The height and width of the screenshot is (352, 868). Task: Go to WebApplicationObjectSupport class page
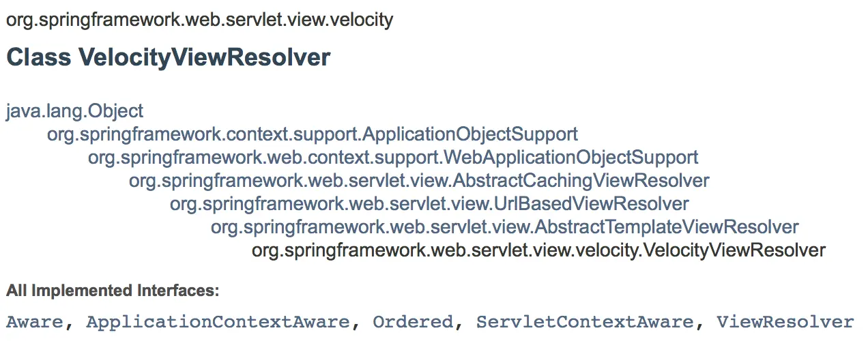pyautogui.click(x=393, y=158)
